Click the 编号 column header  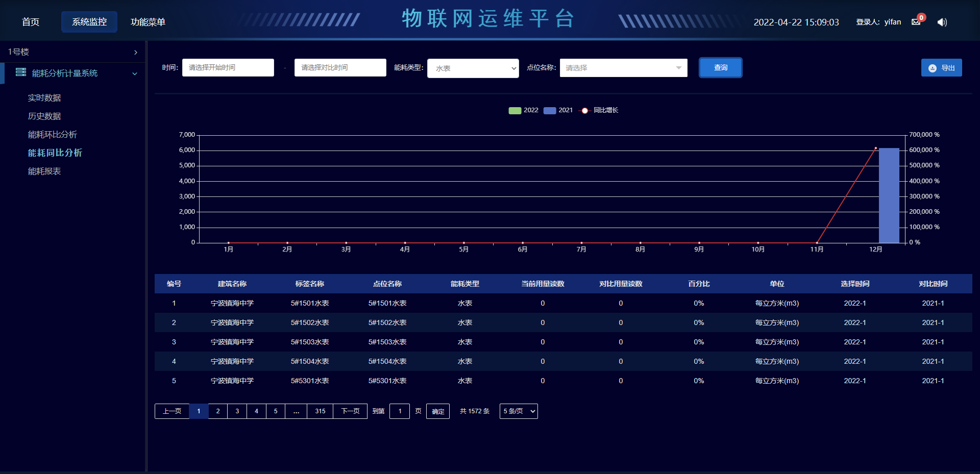(174, 284)
